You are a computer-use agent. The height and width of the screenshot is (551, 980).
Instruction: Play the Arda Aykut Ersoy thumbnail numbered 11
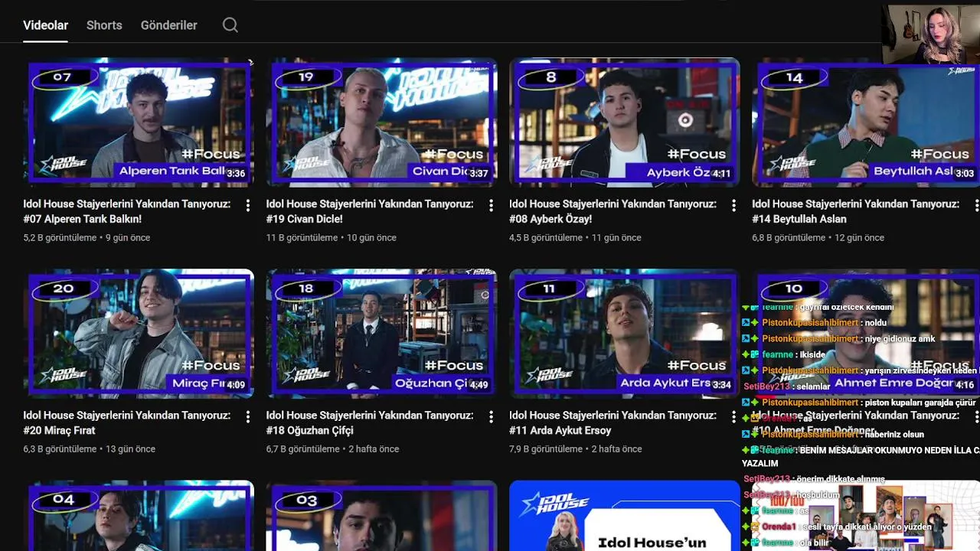coord(624,334)
